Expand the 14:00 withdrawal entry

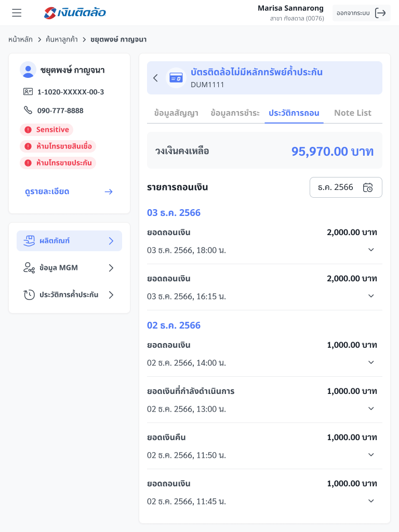coord(371,362)
